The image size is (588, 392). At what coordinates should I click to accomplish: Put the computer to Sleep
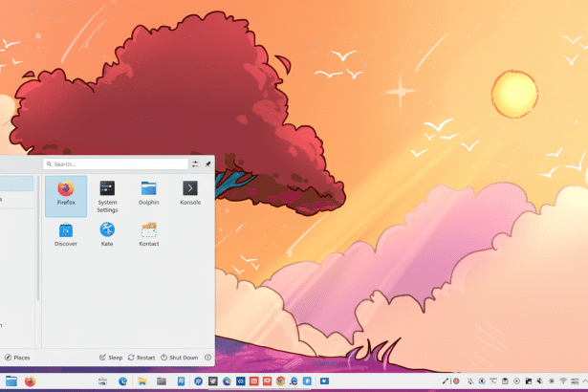(111, 358)
